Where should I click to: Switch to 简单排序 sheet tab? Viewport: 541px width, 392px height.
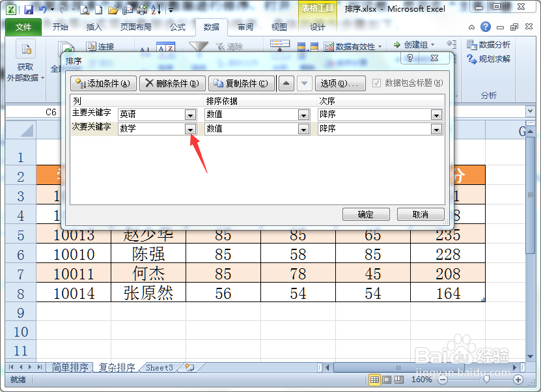click(x=70, y=367)
